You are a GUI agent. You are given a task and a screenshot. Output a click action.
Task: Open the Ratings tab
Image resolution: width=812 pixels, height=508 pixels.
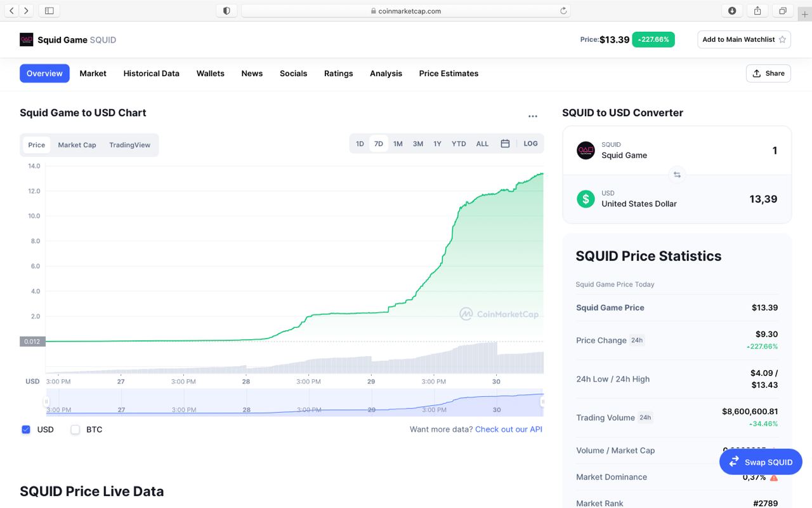(x=338, y=73)
